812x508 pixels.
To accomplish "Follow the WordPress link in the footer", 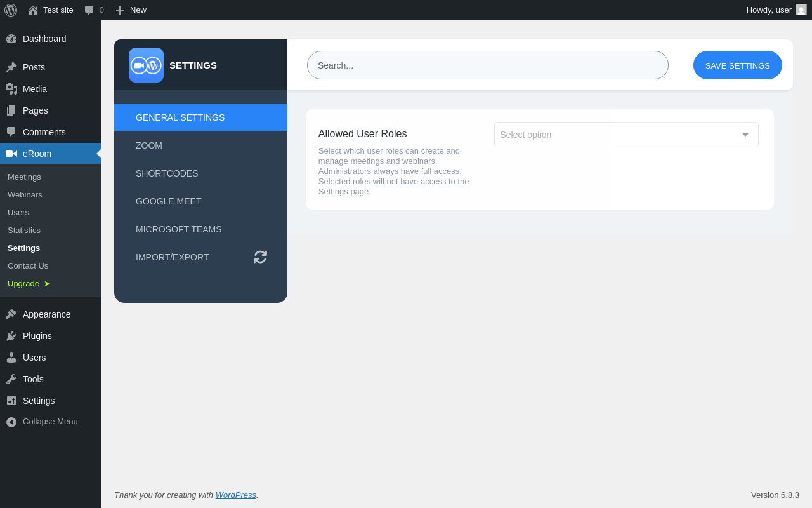I will [x=236, y=495].
